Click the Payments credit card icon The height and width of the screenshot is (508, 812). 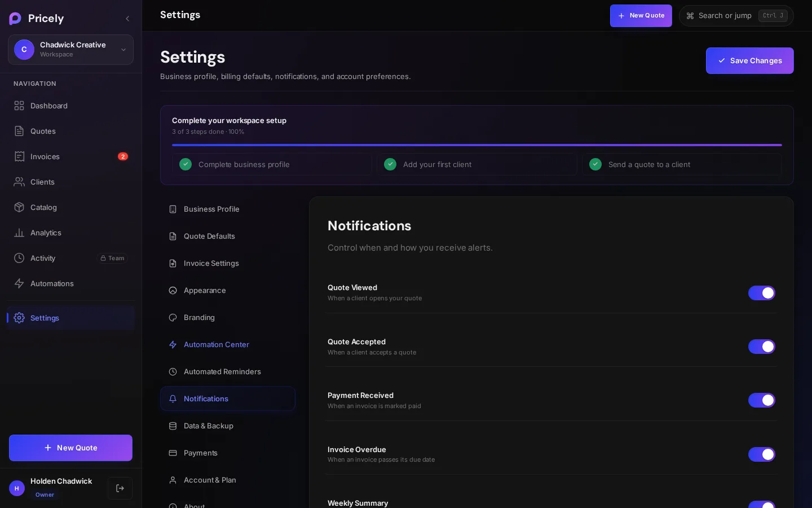click(x=173, y=453)
